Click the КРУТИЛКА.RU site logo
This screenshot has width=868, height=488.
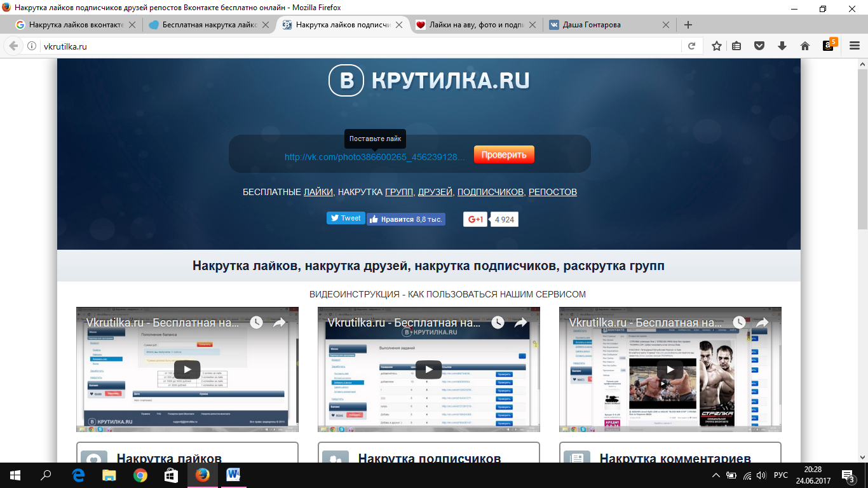429,81
